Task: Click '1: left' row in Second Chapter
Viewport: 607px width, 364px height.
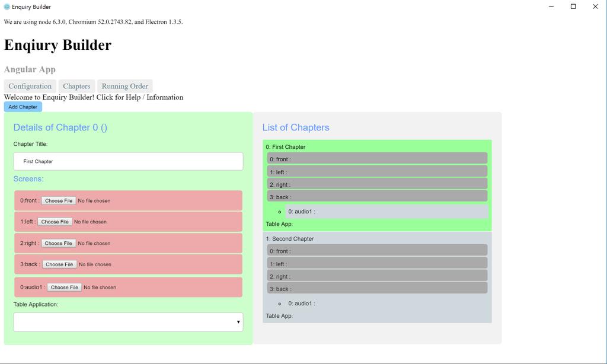Action: (x=377, y=263)
